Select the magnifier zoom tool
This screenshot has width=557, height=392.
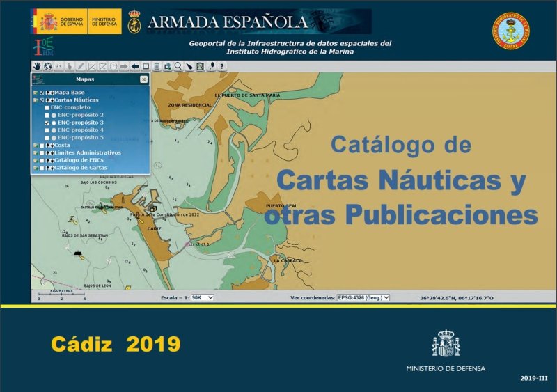(178, 66)
